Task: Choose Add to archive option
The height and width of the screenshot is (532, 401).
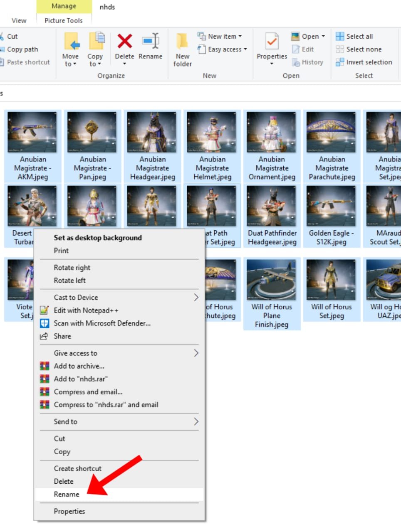Action: coord(119,366)
